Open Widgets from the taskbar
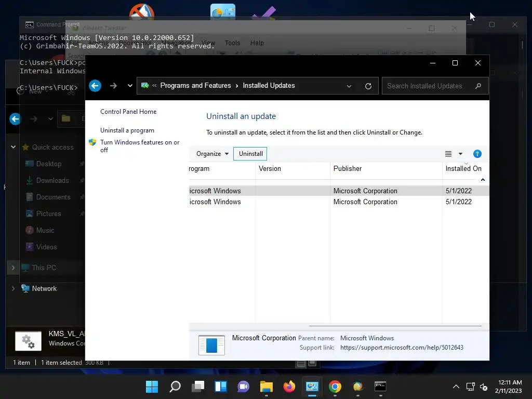The width and height of the screenshot is (532, 399). tap(220, 387)
